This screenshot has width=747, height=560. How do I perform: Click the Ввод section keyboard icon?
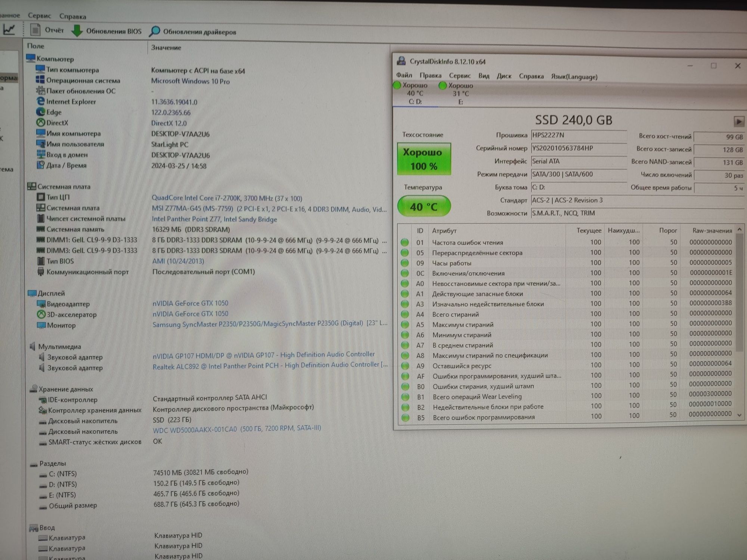[x=34, y=528]
